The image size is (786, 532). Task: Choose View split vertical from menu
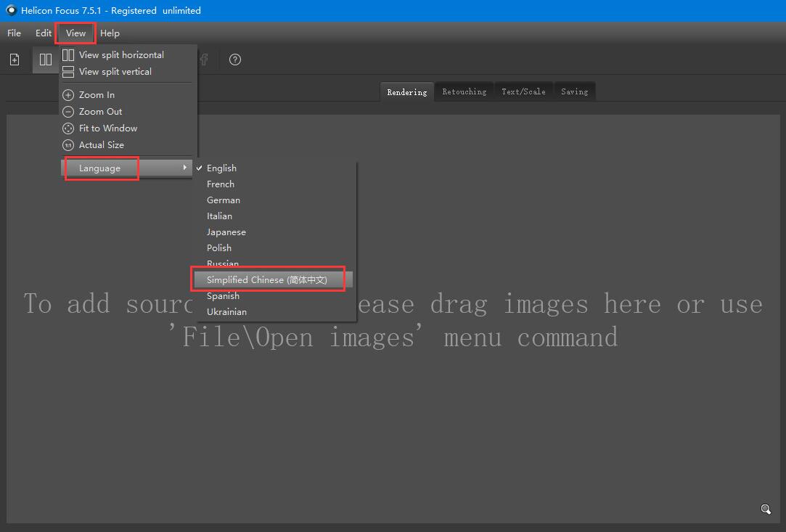pos(115,72)
